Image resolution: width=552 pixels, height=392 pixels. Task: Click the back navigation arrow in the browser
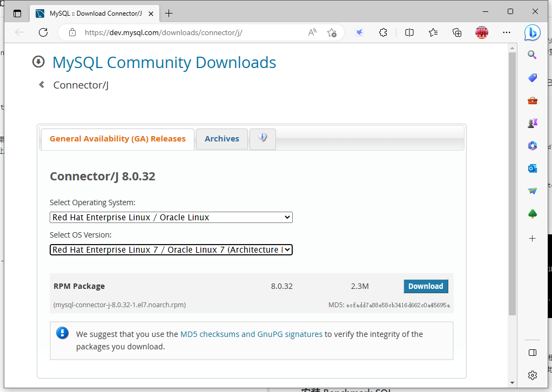(x=19, y=32)
